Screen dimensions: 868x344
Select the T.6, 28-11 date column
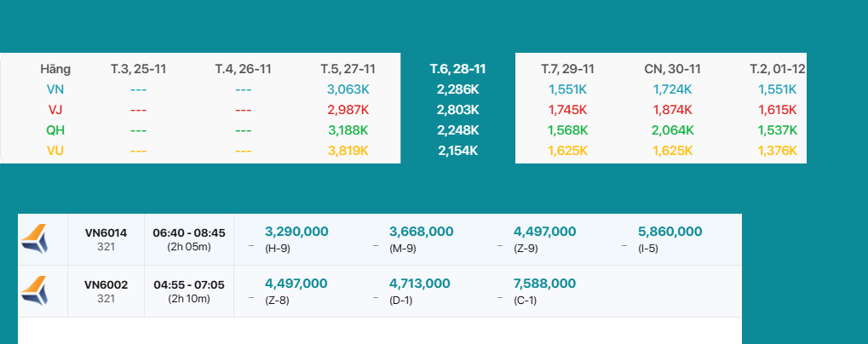[x=457, y=69]
